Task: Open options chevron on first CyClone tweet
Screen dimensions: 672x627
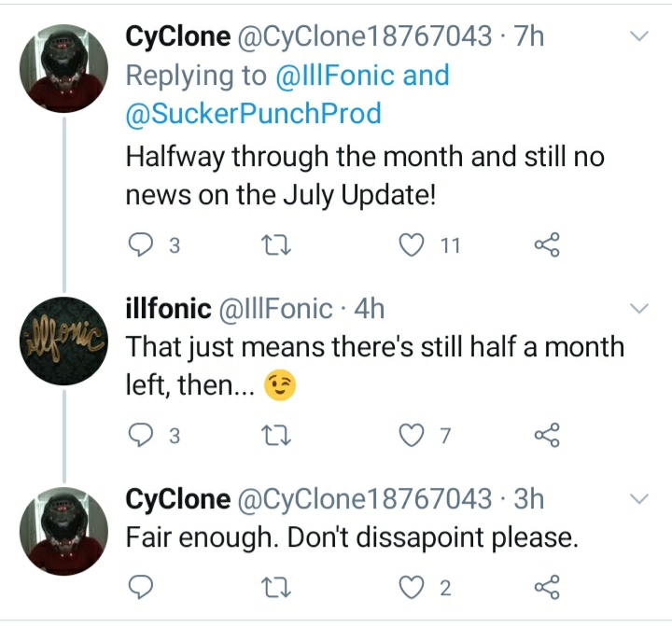Action: pos(639,37)
